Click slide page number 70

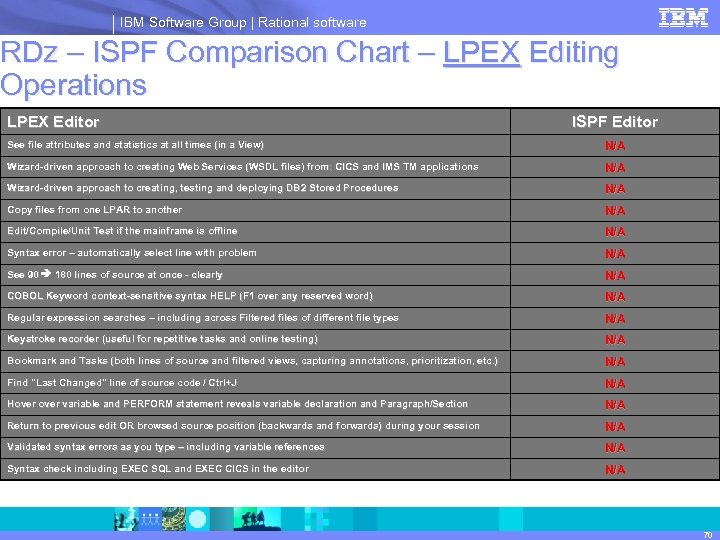(708, 535)
